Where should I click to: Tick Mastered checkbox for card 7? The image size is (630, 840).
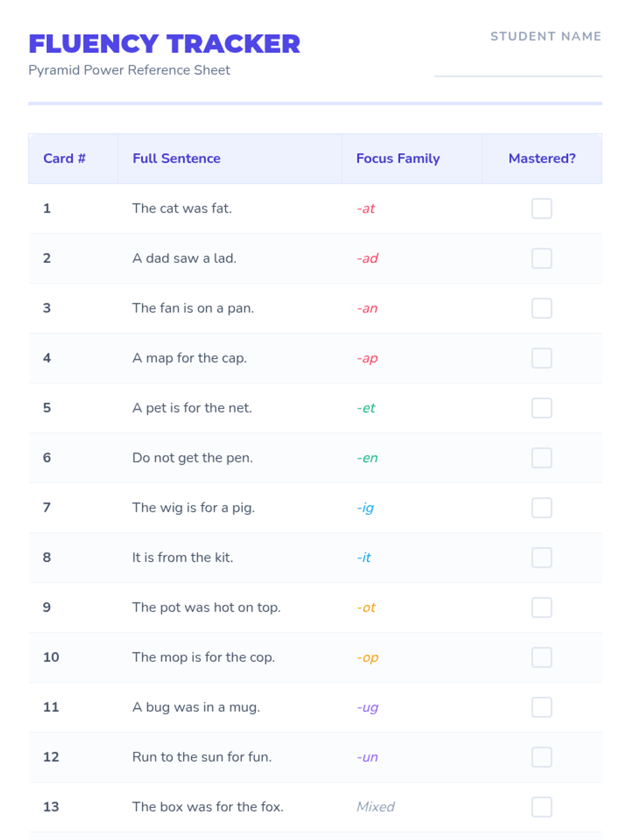coord(541,508)
